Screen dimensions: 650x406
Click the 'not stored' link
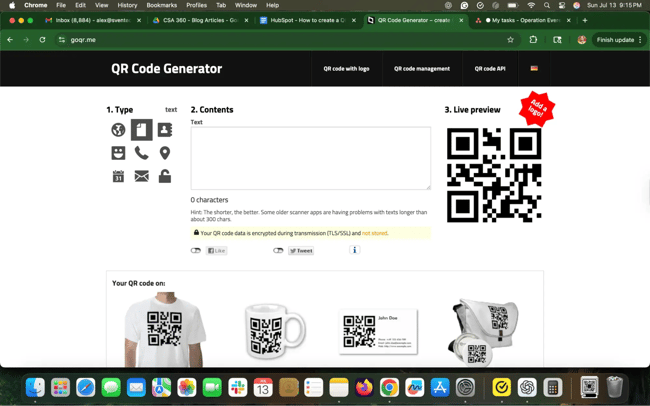[375, 233]
